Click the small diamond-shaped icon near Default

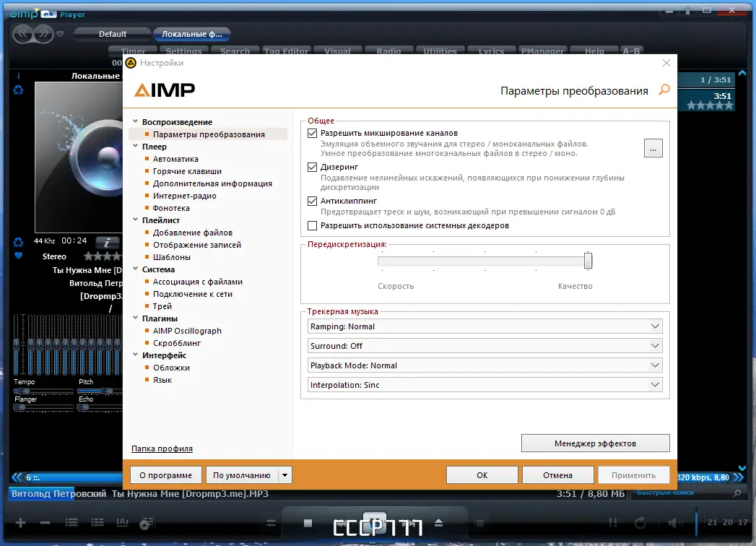pos(60,34)
